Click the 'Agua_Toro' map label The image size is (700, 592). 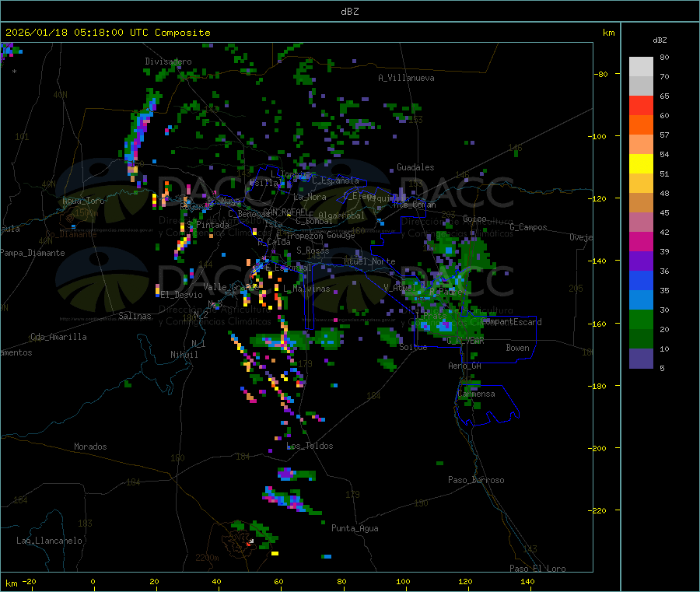[83, 201]
